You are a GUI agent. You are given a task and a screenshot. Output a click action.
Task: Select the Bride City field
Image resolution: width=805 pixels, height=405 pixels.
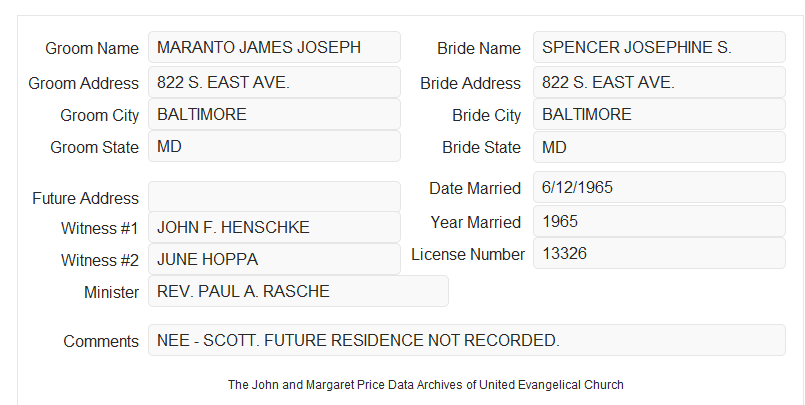click(x=659, y=114)
